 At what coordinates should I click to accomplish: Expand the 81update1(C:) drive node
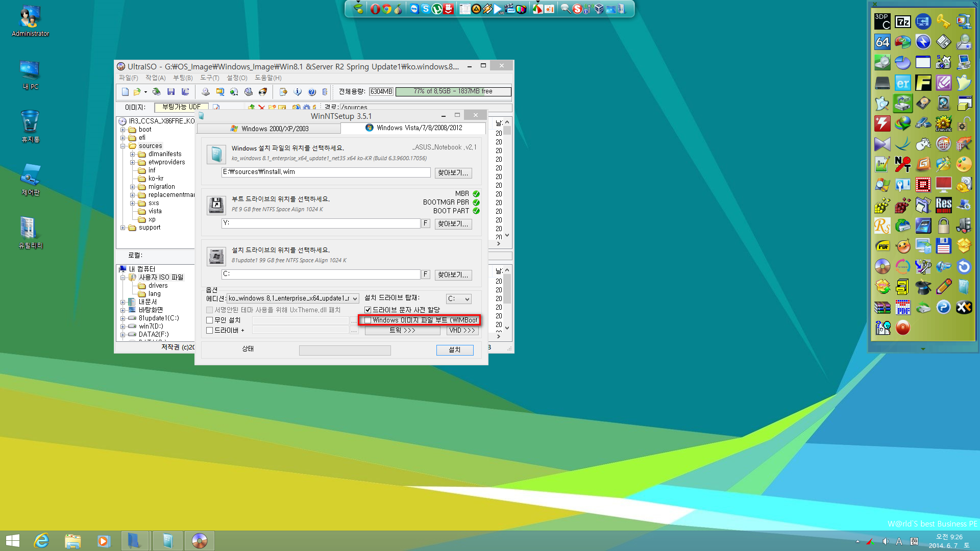123,318
